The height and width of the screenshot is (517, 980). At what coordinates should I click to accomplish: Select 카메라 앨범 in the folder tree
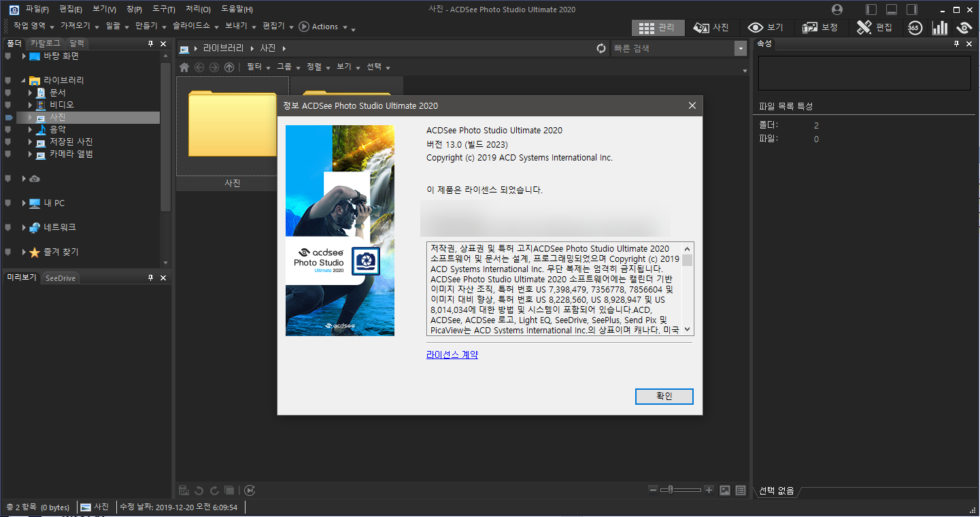tap(71, 154)
